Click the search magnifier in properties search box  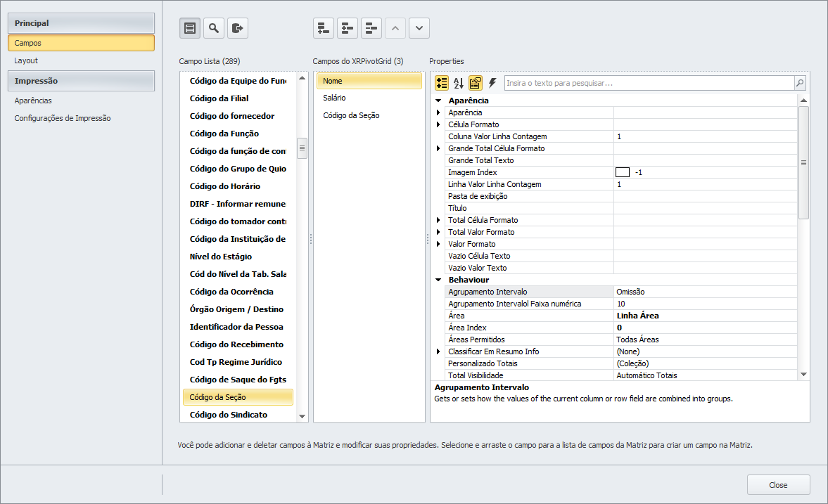[800, 83]
